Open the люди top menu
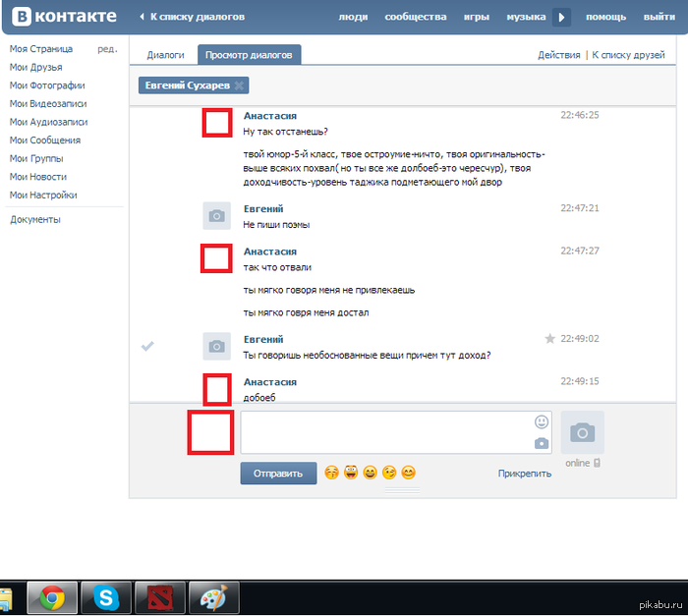 click(353, 17)
